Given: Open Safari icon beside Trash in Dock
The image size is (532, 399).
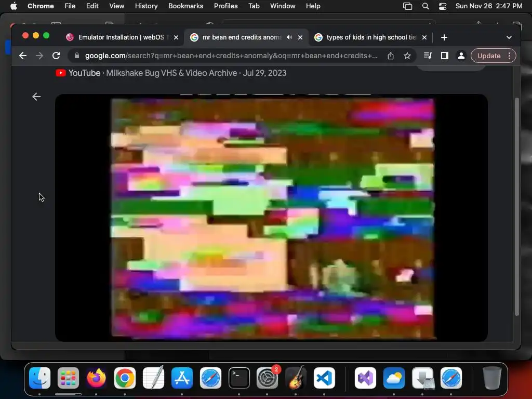Looking at the screenshot, I should 451,378.
